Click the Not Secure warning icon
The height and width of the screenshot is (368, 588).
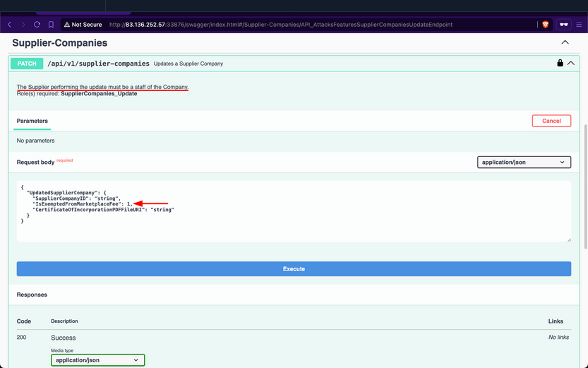pos(67,25)
